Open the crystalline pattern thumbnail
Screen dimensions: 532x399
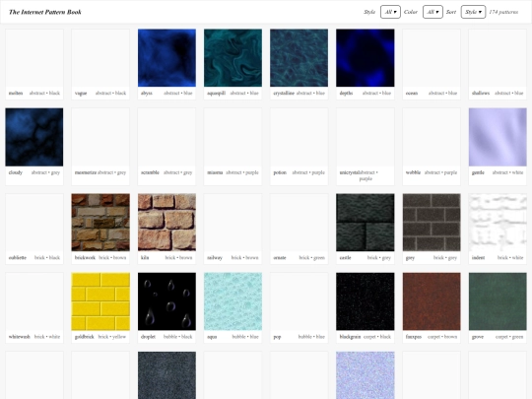coord(299,58)
